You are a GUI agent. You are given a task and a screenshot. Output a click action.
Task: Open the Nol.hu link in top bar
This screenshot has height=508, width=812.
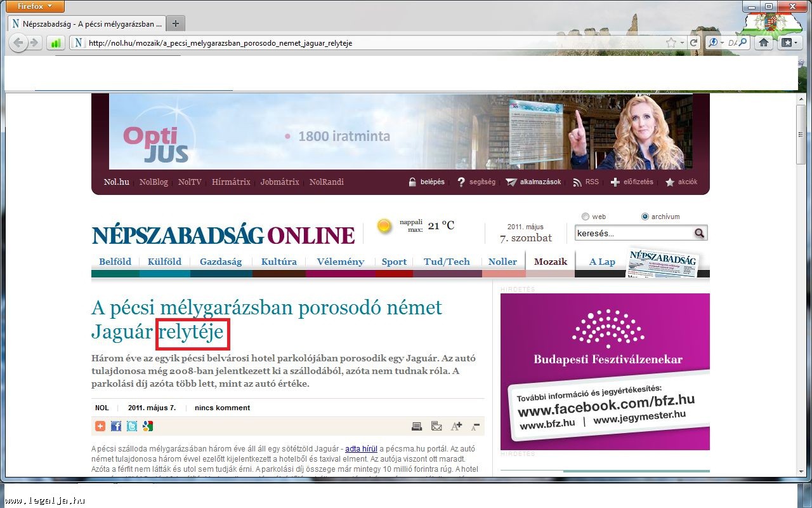(x=117, y=182)
